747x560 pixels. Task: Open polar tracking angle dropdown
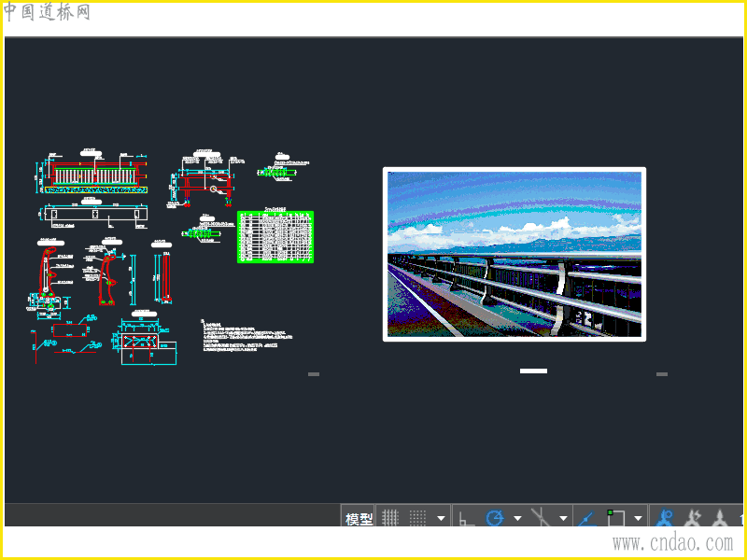pos(517,518)
